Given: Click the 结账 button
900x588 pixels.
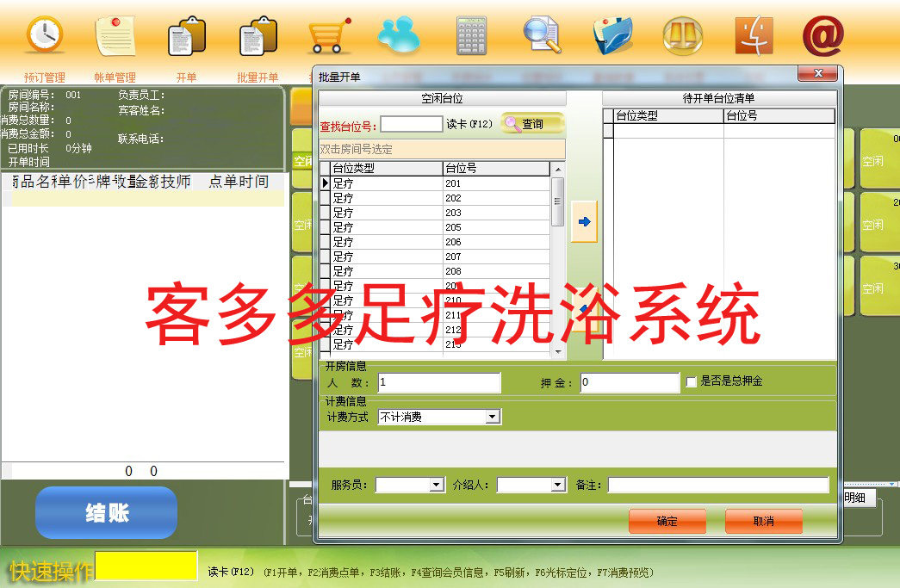Looking at the screenshot, I should point(107,512).
